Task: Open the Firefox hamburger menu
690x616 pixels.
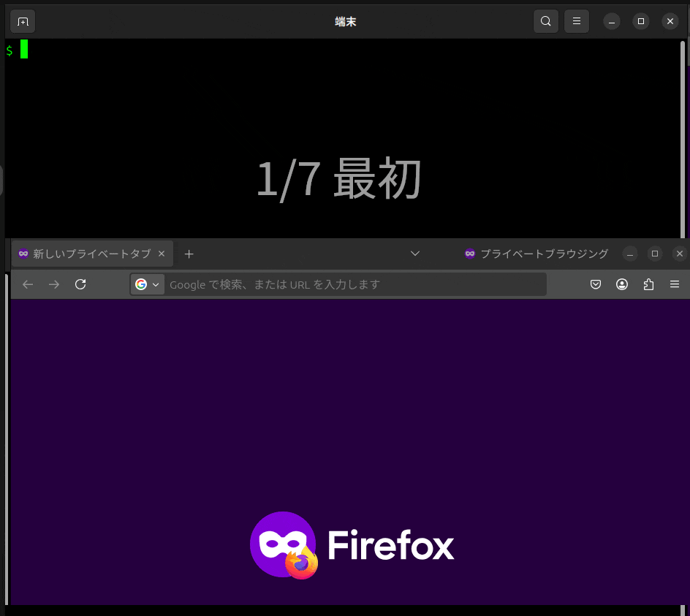Action: pos(675,284)
